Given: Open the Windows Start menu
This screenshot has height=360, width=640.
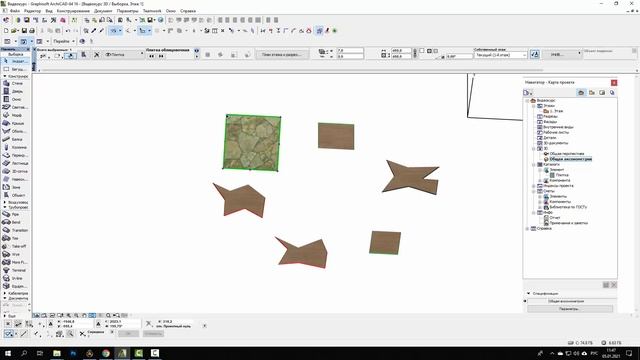Looking at the screenshot, I should coord(8,353).
